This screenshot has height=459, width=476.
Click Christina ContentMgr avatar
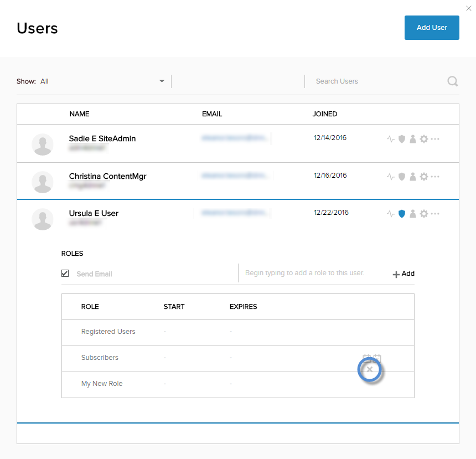coord(43,182)
